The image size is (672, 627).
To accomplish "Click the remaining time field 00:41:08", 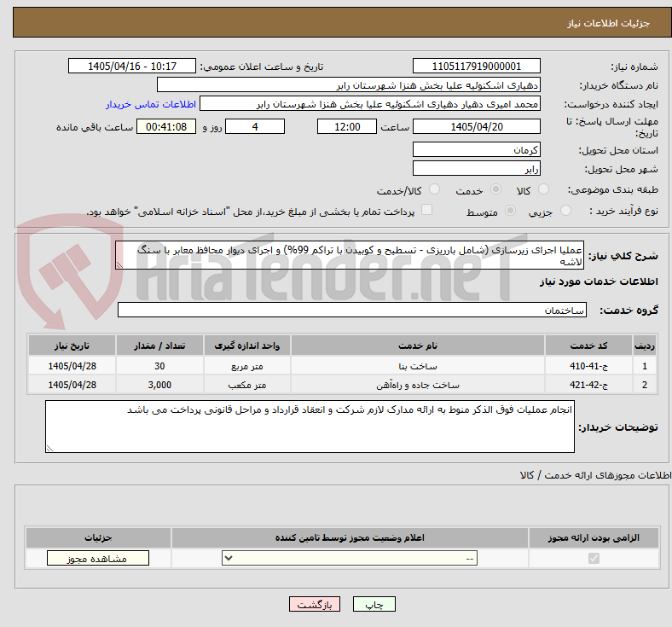I will tap(166, 126).
